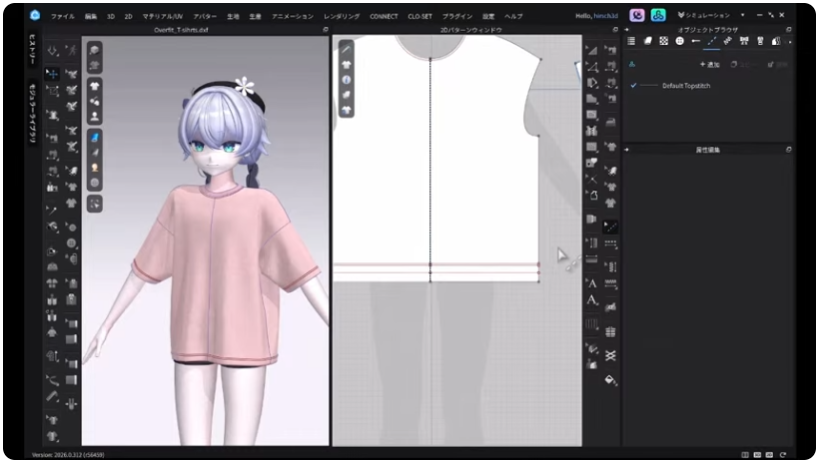The image size is (818, 463).
Task: Open the Scene list tab in Object Browser
Action: point(631,41)
